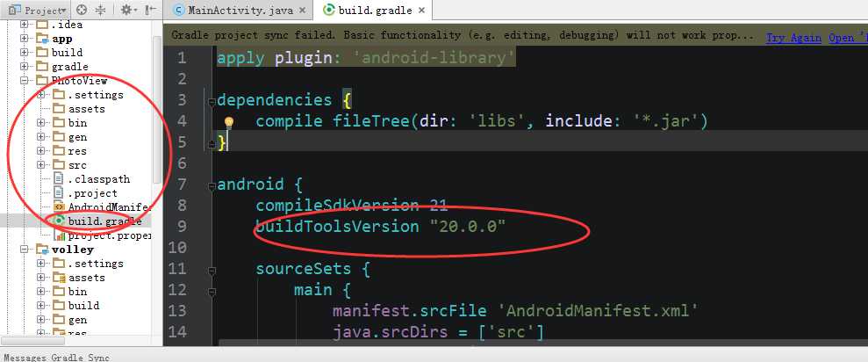
Task: Select the res folder label under PhotoView
Action: point(77,151)
